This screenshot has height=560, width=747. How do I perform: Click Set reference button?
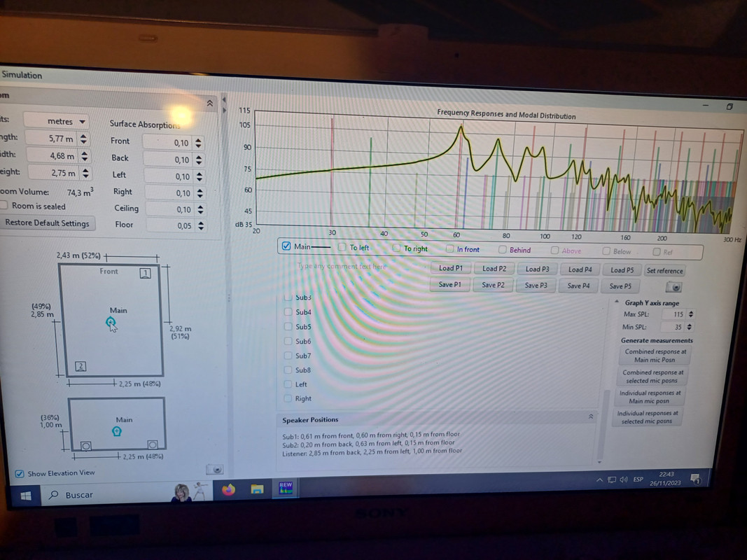coord(664,270)
